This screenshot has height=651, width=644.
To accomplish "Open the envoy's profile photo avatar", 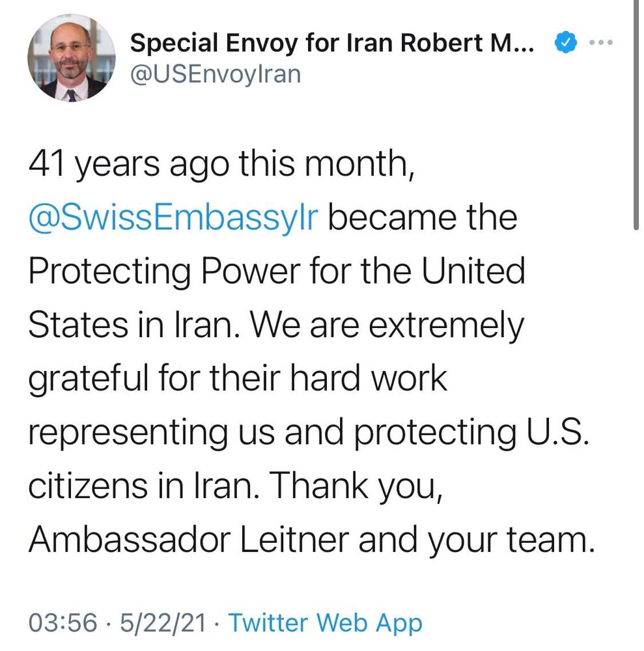I will pos(71,57).
